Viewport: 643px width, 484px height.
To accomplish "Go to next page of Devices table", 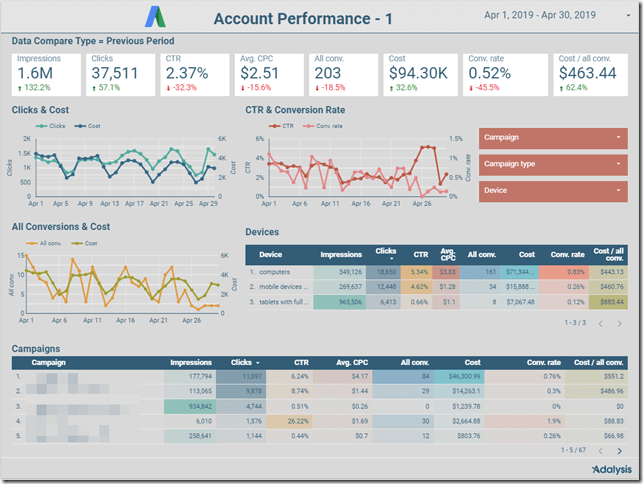I will coord(622,323).
